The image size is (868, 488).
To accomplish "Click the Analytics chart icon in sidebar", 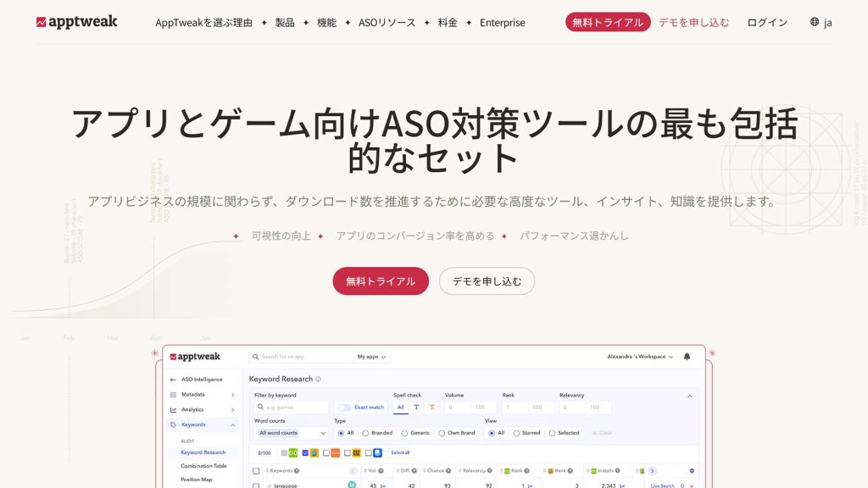I will click(x=173, y=410).
